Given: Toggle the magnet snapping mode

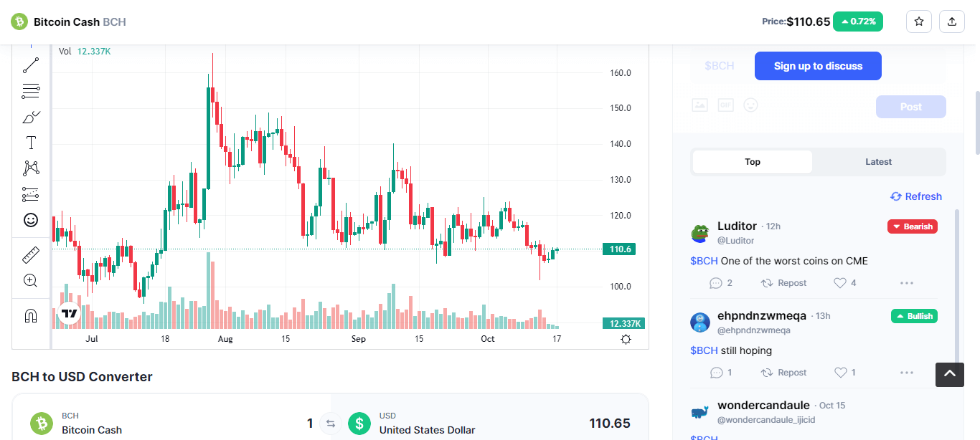Looking at the screenshot, I should 31,315.
